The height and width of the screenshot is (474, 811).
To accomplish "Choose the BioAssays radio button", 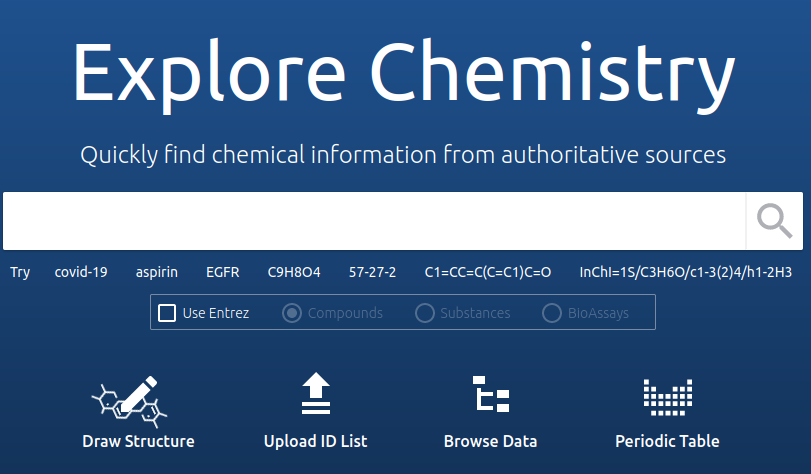I will [x=552, y=313].
